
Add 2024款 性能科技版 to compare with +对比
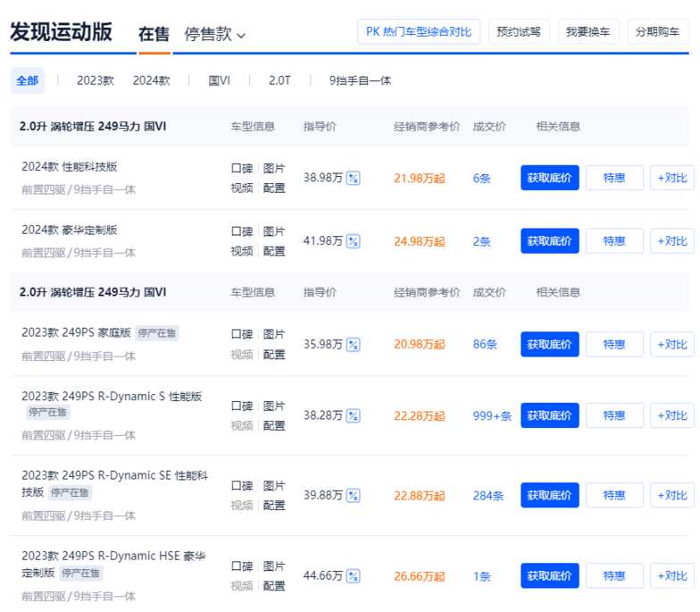click(671, 178)
